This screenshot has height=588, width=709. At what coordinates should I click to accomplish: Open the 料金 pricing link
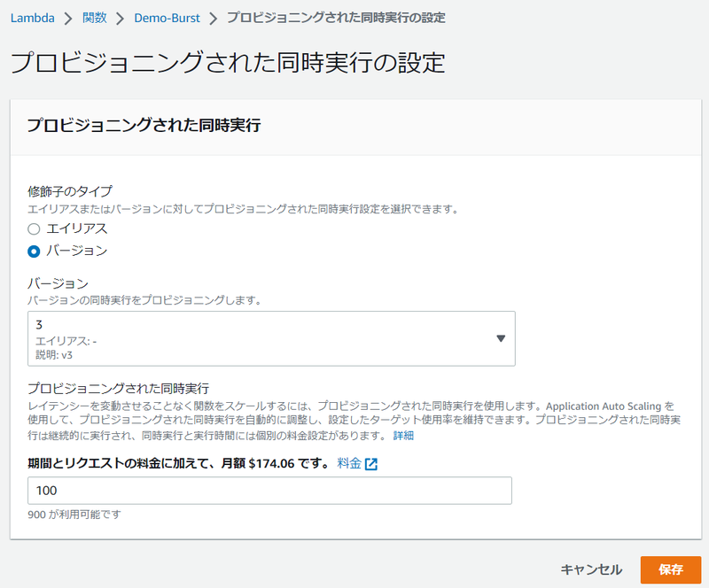pyautogui.click(x=349, y=463)
